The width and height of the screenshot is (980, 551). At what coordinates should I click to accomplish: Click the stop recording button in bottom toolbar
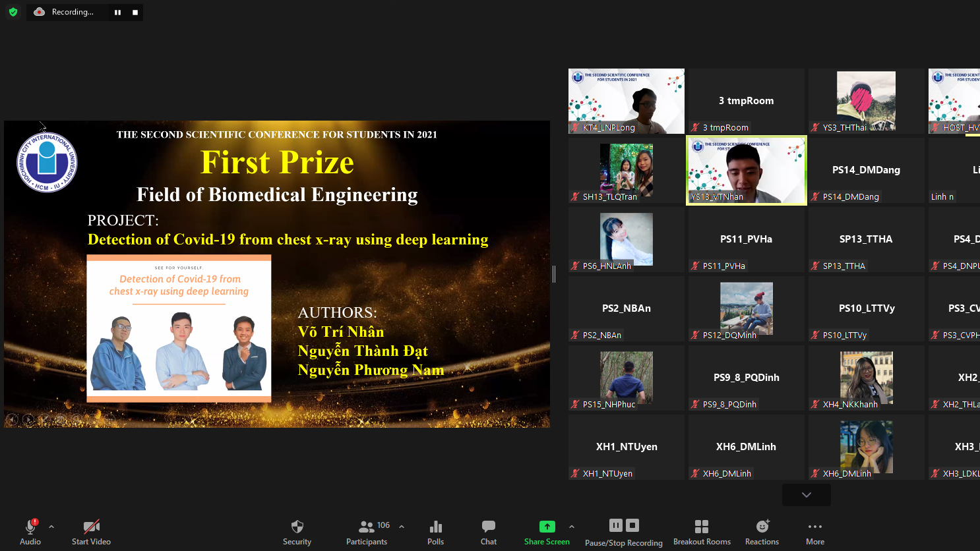click(x=632, y=525)
